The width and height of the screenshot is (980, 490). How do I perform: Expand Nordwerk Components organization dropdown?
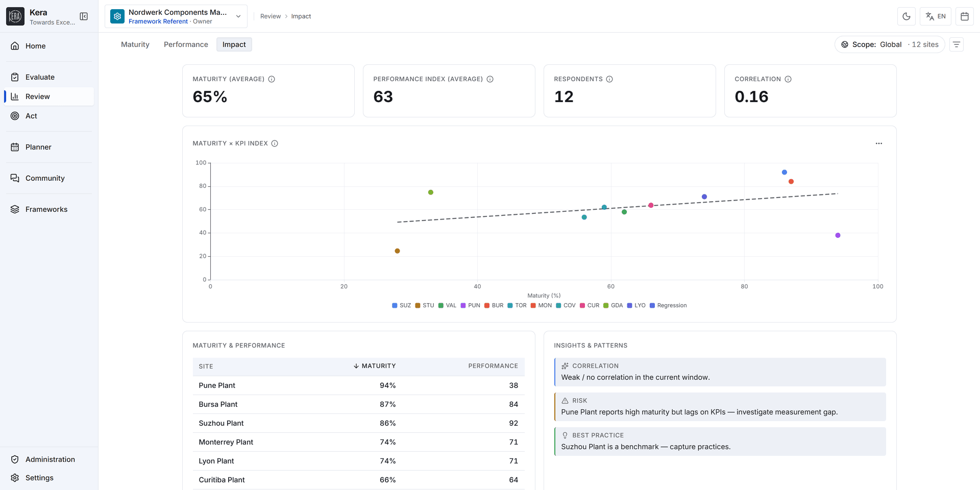point(176,16)
